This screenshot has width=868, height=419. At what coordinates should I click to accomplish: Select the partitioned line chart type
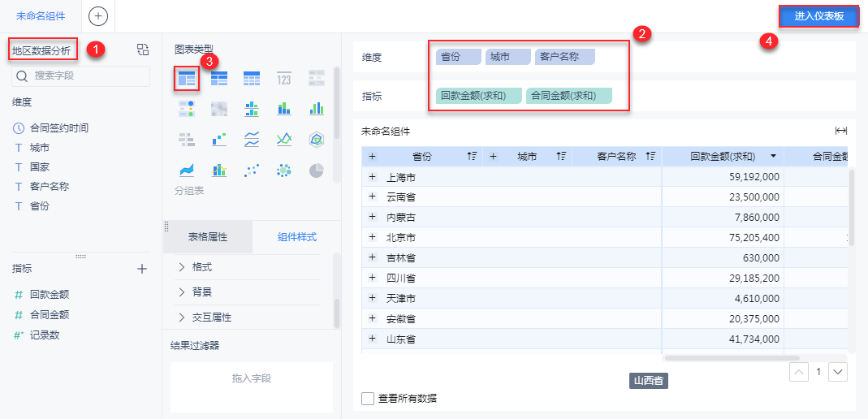point(252,140)
